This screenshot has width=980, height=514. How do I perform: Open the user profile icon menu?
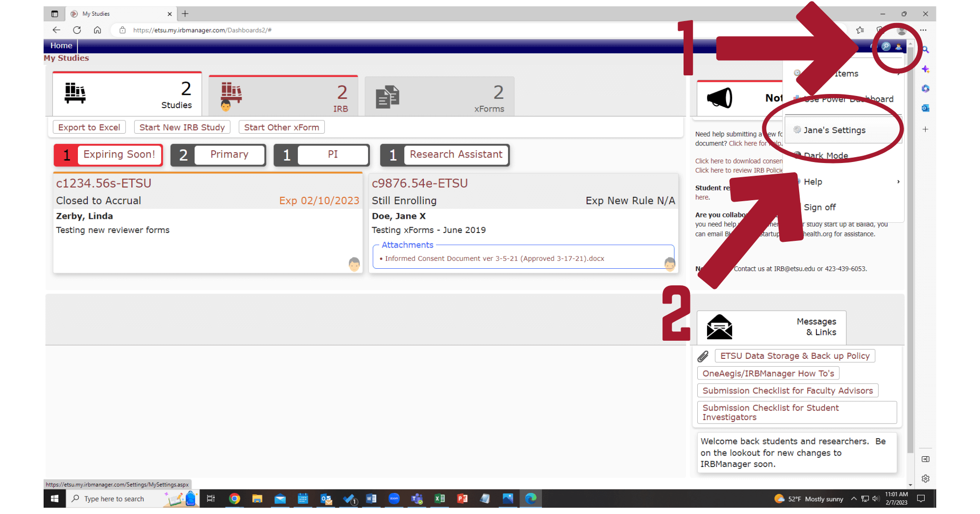tap(898, 47)
